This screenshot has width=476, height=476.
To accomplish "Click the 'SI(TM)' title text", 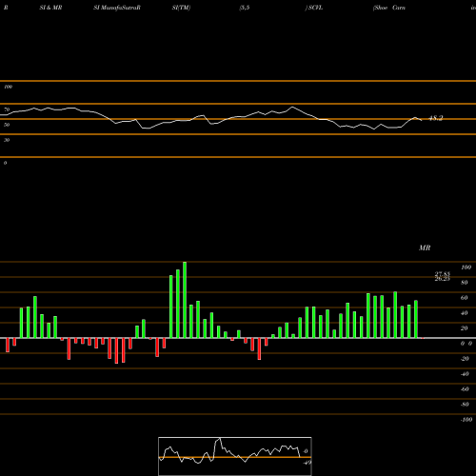I will (181, 8).
